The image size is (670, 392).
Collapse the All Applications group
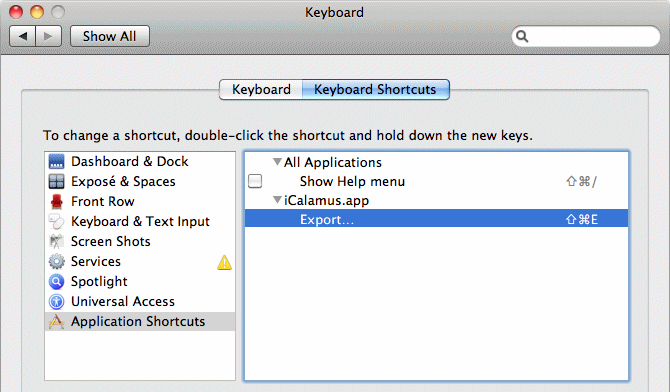click(277, 162)
